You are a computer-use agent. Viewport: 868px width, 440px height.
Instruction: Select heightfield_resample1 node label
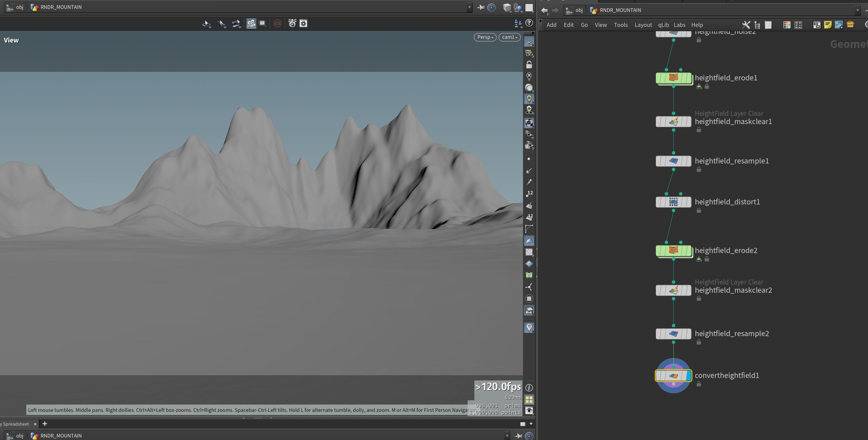(x=732, y=161)
